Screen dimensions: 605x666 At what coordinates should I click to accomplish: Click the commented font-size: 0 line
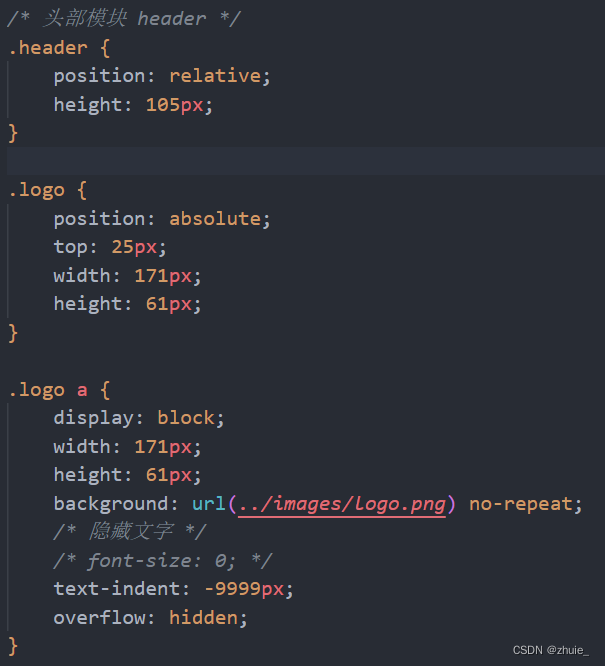pyautogui.click(x=162, y=561)
